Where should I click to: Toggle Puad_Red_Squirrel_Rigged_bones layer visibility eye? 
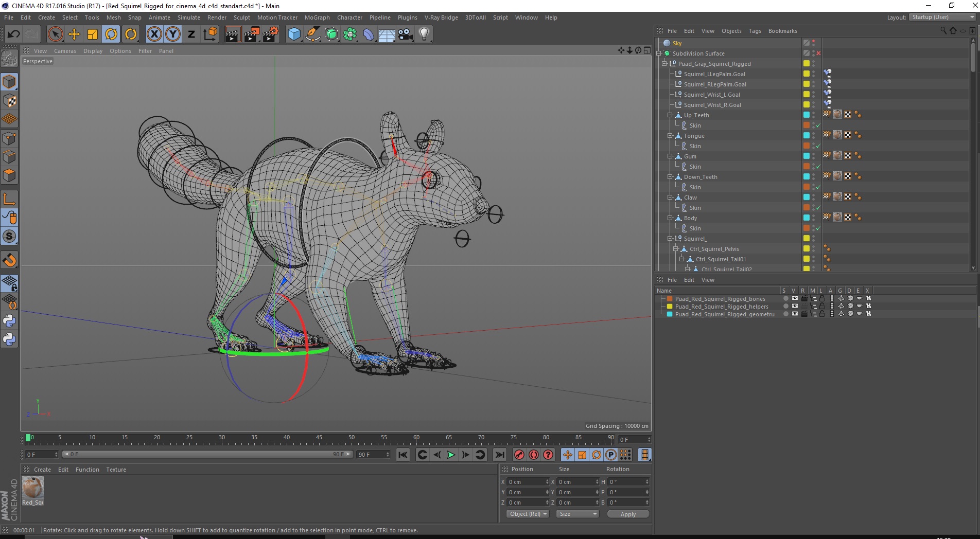795,298
